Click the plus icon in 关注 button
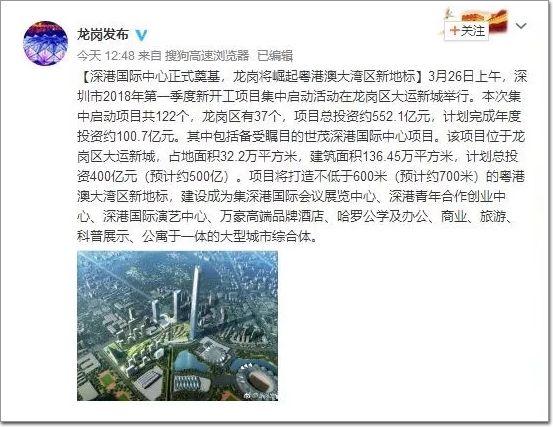This screenshot has height=427, width=553. pos(454,30)
